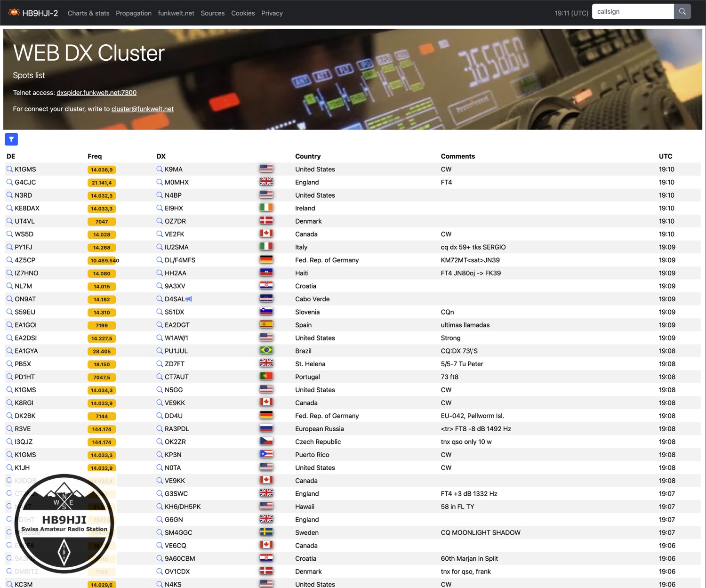The image size is (706, 588).
Task: Click the Freq column header
Action: tap(95, 156)
